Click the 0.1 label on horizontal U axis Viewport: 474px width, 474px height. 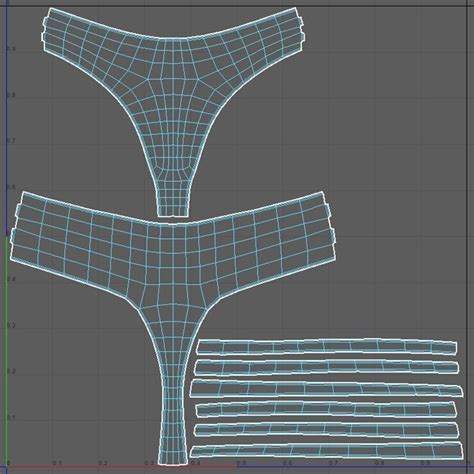coord(57,463)
